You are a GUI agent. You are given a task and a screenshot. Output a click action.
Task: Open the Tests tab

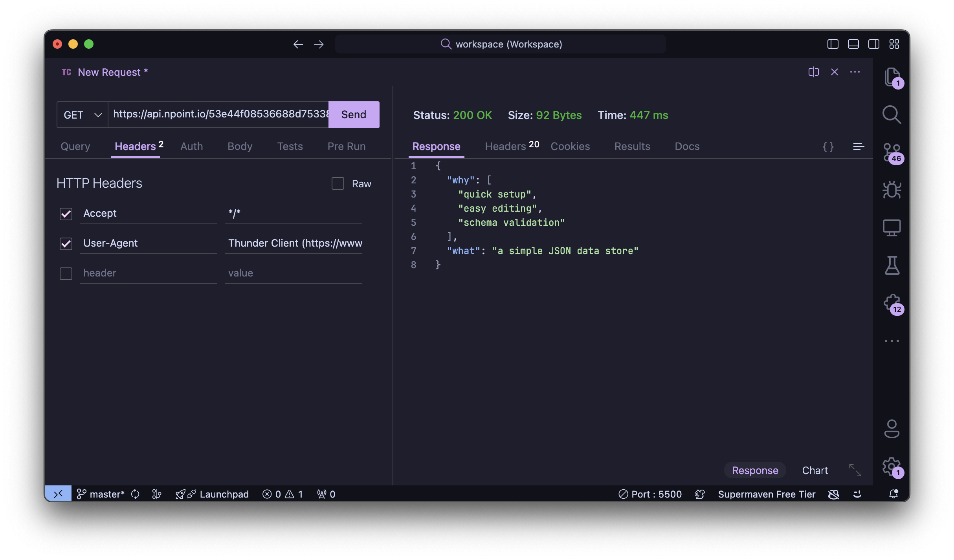pos(290,146)
